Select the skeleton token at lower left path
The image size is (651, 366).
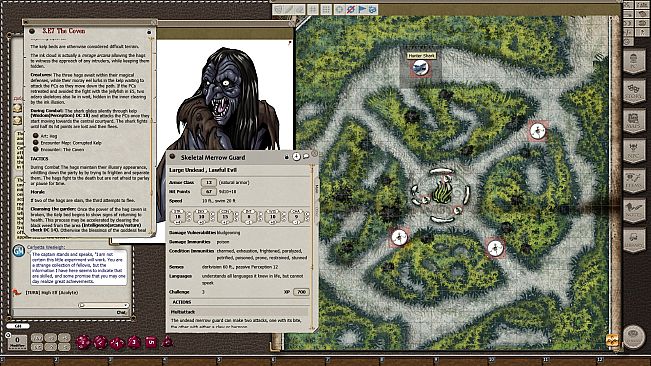coord(399,237)
